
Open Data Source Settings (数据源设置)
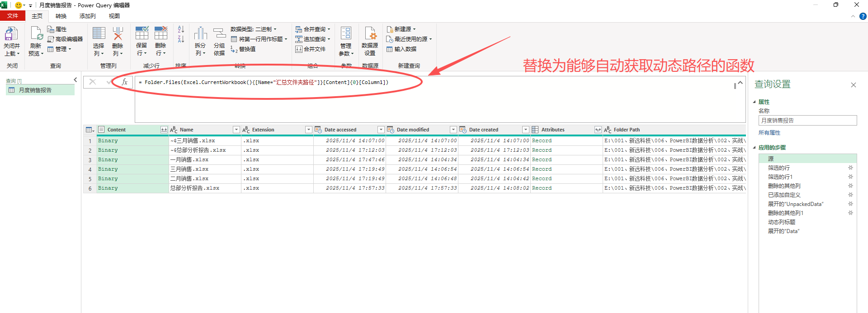370,34
